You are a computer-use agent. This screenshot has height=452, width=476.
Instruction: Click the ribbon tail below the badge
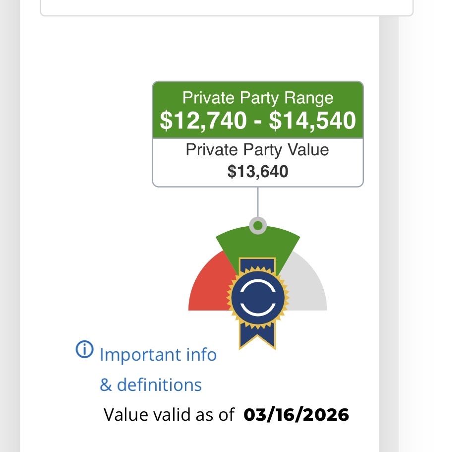(257, 336)
